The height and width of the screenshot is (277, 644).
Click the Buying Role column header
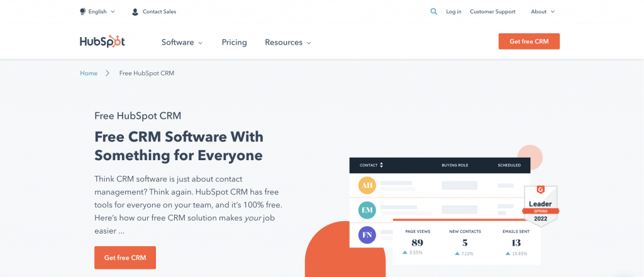(455, 165)
